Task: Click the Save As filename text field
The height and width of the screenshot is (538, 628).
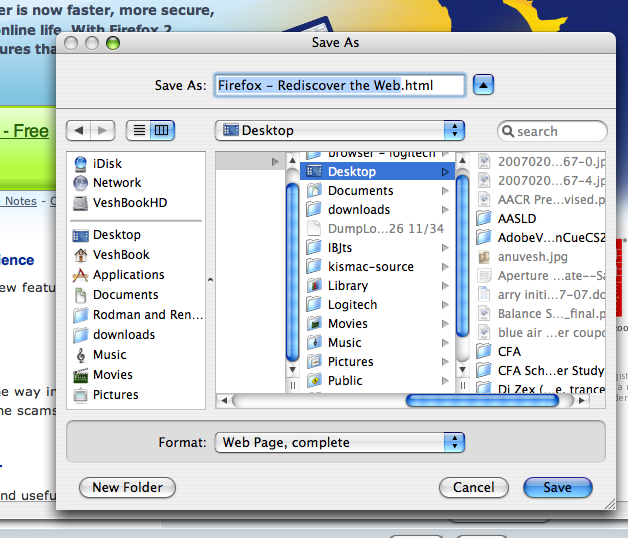Action: click(340, 85)
